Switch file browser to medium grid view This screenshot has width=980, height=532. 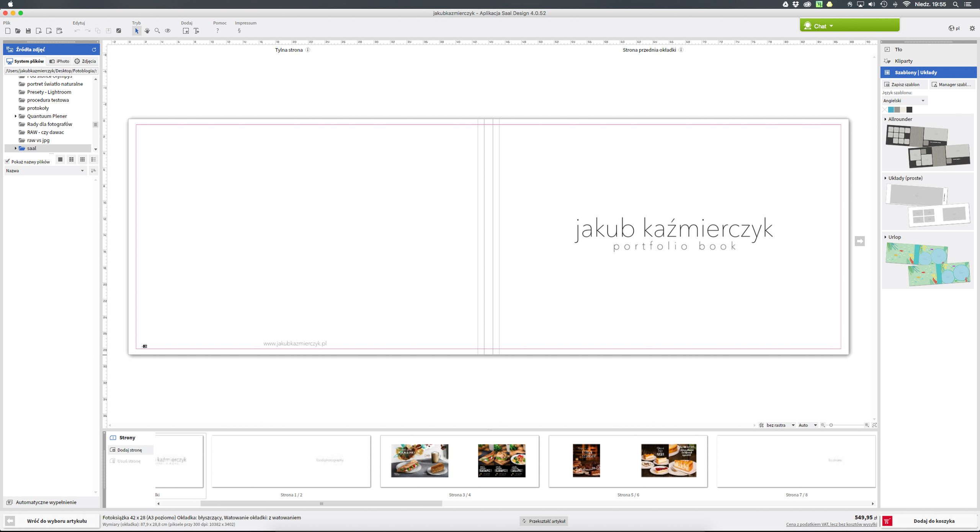click(x=71, y=160)
